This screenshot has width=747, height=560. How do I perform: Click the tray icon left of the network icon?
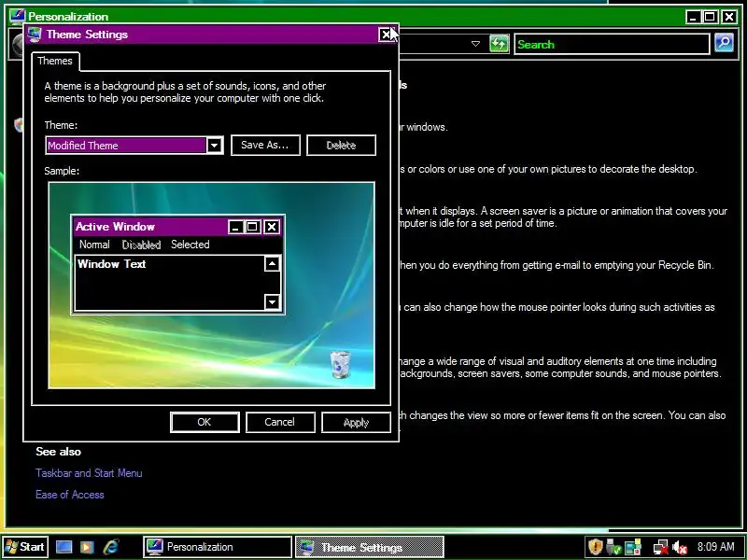pyautogui.click(x=633, y=547)
